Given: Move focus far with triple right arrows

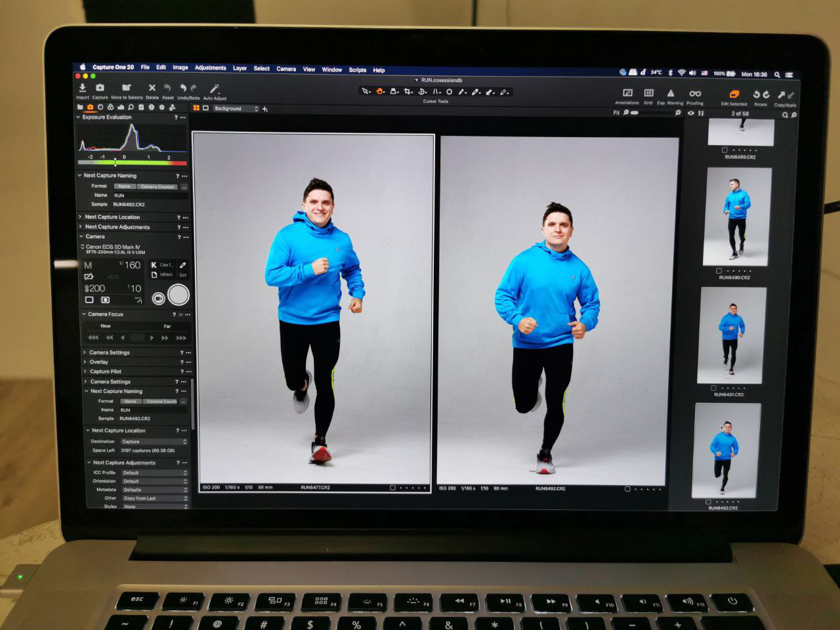Looking at the screenshot, I should [x=181, y=337].
